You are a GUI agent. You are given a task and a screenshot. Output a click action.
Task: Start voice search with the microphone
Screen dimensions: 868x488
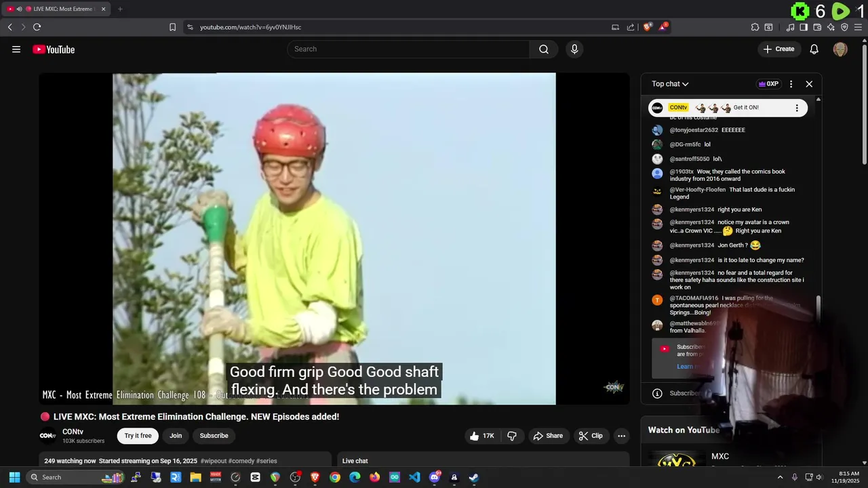click(x=574, y=49)
